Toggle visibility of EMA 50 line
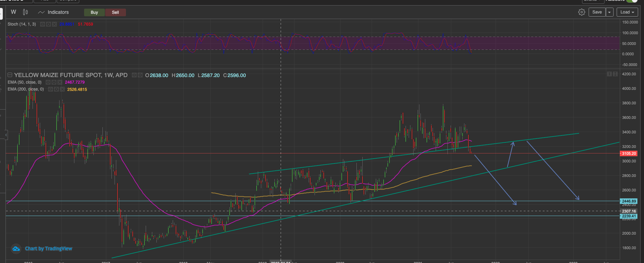This screenshot has height=263, width=644. click(x=48, y=82)
